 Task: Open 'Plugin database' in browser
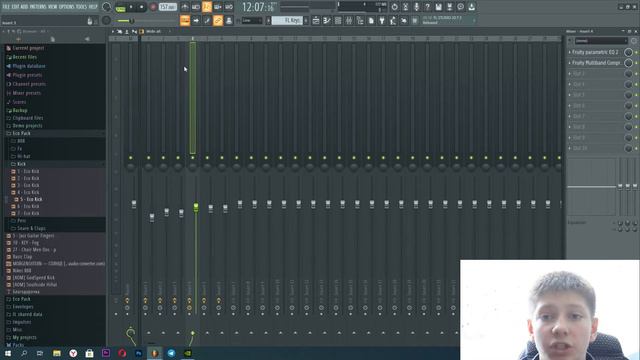click(x=29, y=66)
